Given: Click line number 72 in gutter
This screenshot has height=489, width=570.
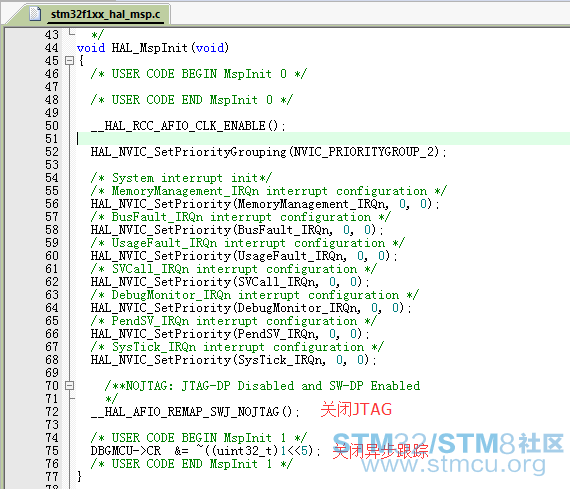Looking at the screenshot, I should pyautogui.click(x=52, y=412).
